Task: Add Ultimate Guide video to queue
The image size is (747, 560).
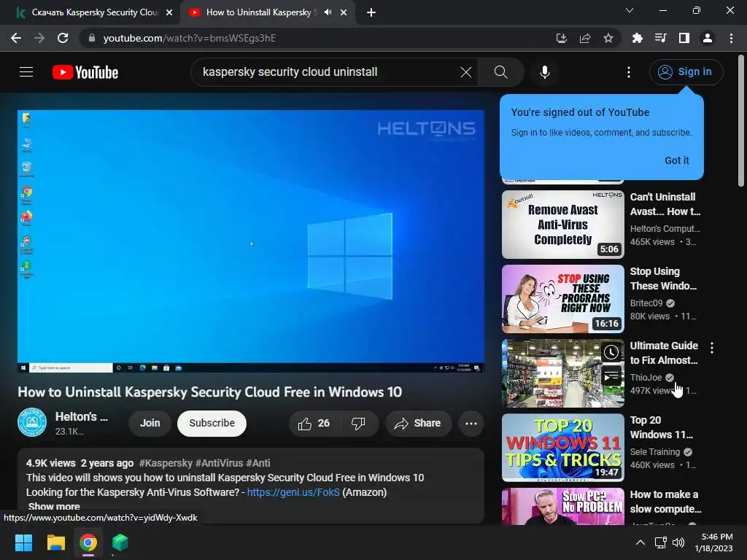Action: [611, 376]
